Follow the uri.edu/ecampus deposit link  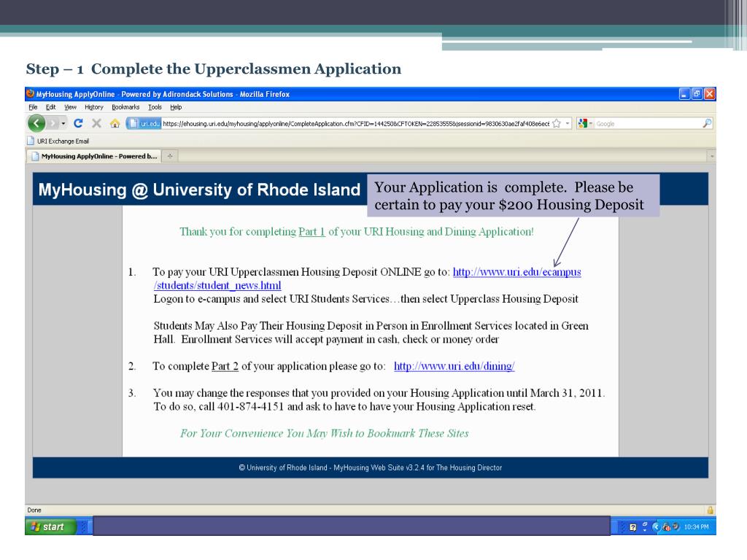(x=517, y=272)
